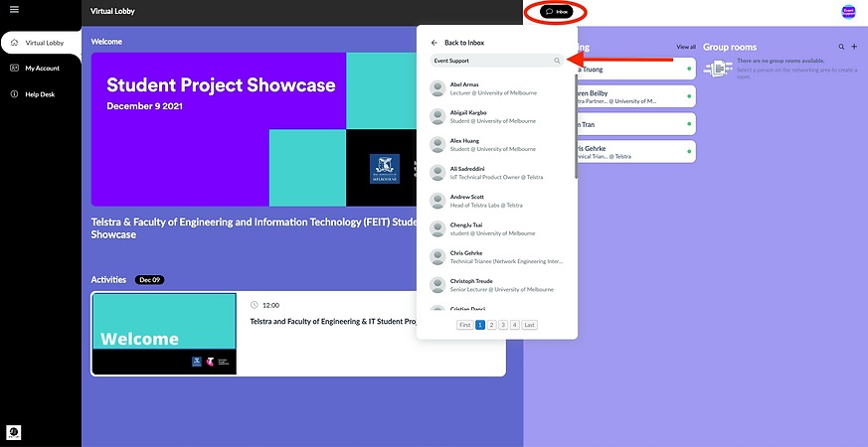Click the Event Support profile avatar
The height and width of the screenshot is (447, 868).
pyautogui.click(x=848, y=12)
